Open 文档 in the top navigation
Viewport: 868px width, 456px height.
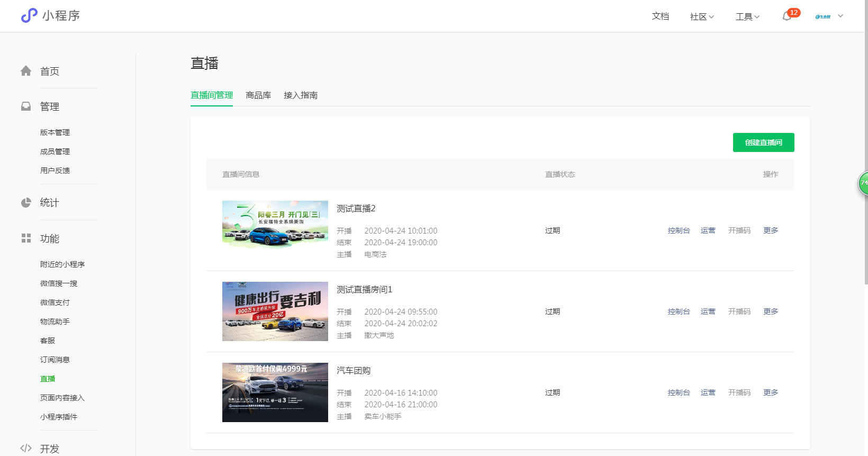(661, 16)
